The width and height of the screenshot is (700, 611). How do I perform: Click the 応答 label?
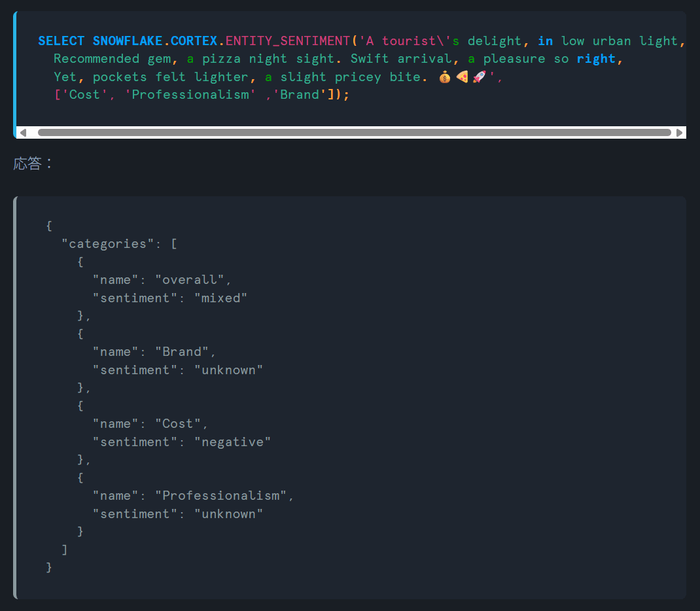click(x=27, y=164)
